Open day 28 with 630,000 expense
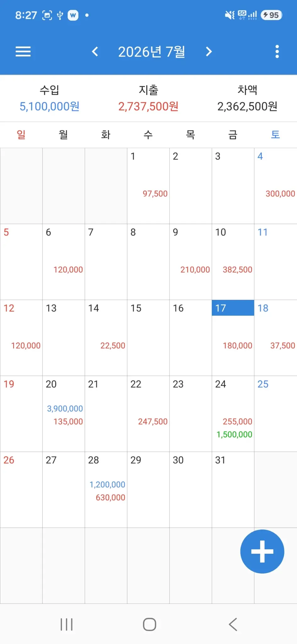The height and width of the screenshot is (644, 297). click(x=106, y=490)
